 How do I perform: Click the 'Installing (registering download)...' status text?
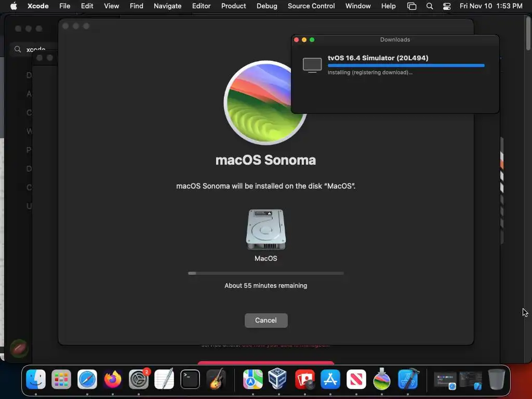pyautogui.click(x=370, y=72)
